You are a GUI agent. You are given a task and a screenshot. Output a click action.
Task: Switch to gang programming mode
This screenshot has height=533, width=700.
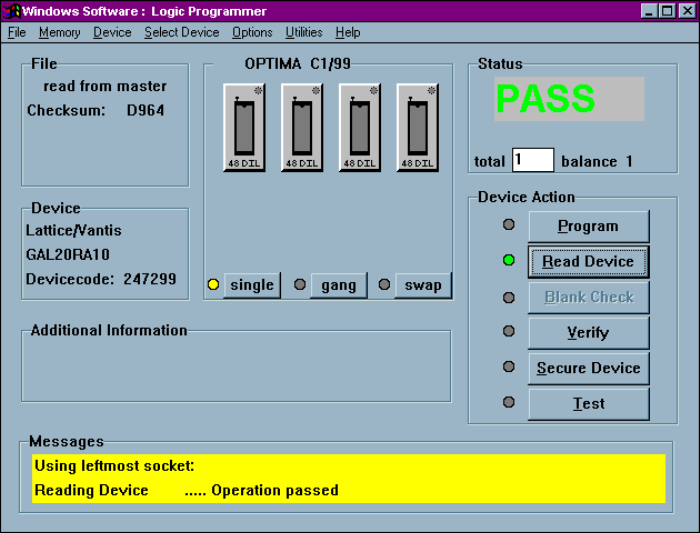coord(338,285)
